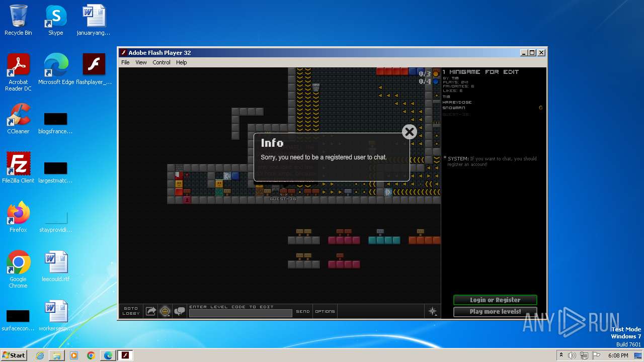This screenshot has height=362, width=644.
Task: Click the Action Center flag tray icon
Action: click(x=596, y=355)
